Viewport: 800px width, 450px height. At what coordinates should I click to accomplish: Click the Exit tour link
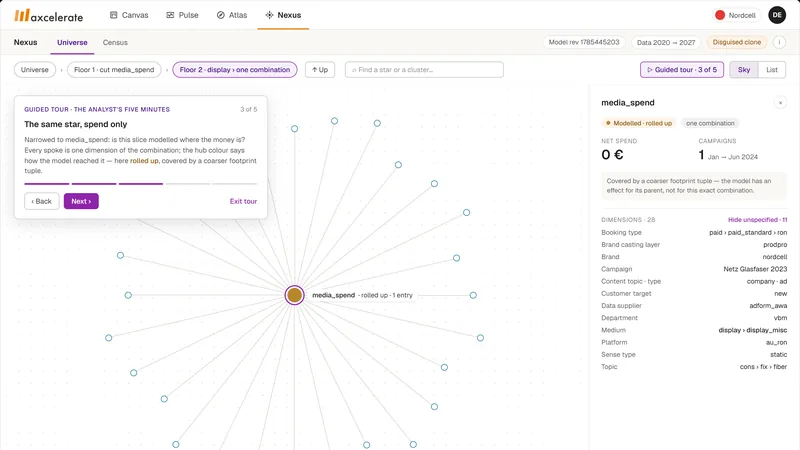click(243, 202)
